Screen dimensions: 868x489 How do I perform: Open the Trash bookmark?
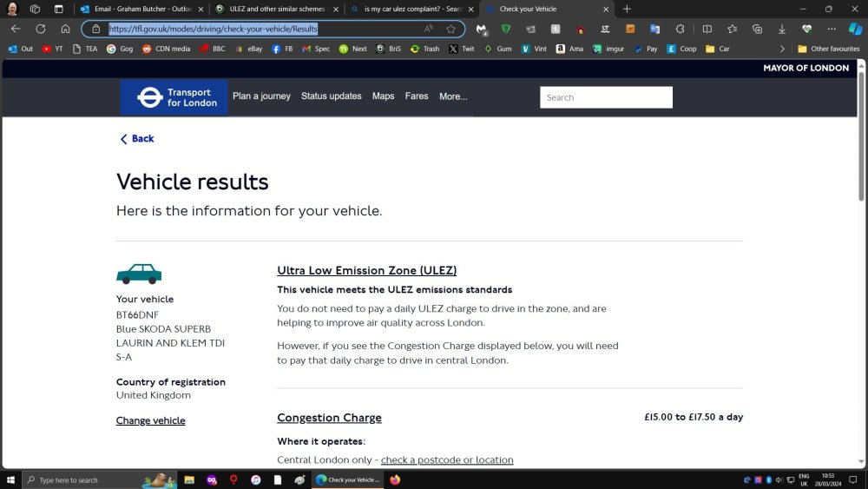(424, 49)
